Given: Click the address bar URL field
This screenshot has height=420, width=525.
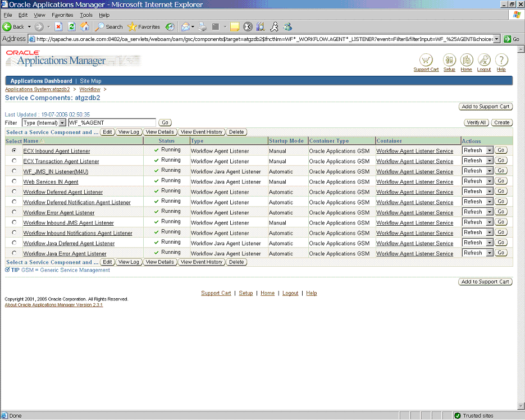Looking at the screenshot, I should click(x=261, y=39).
